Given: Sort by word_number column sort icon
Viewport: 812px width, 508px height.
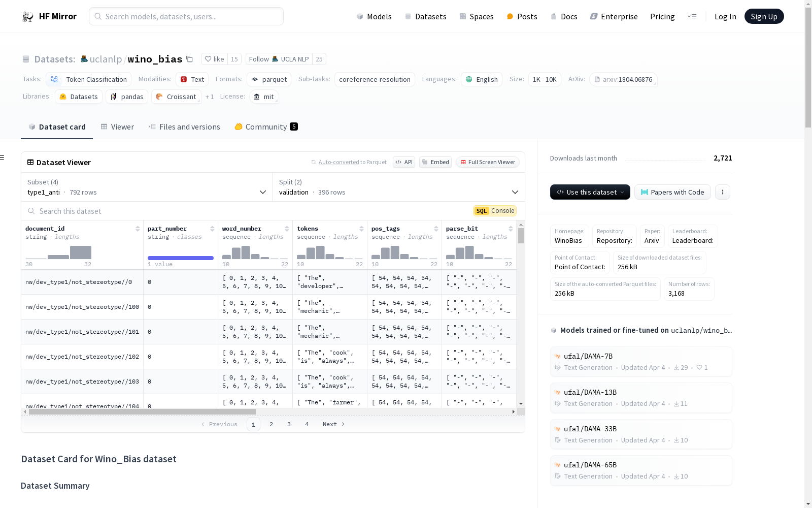Looking at the screenshot, I should pos(287,229).
